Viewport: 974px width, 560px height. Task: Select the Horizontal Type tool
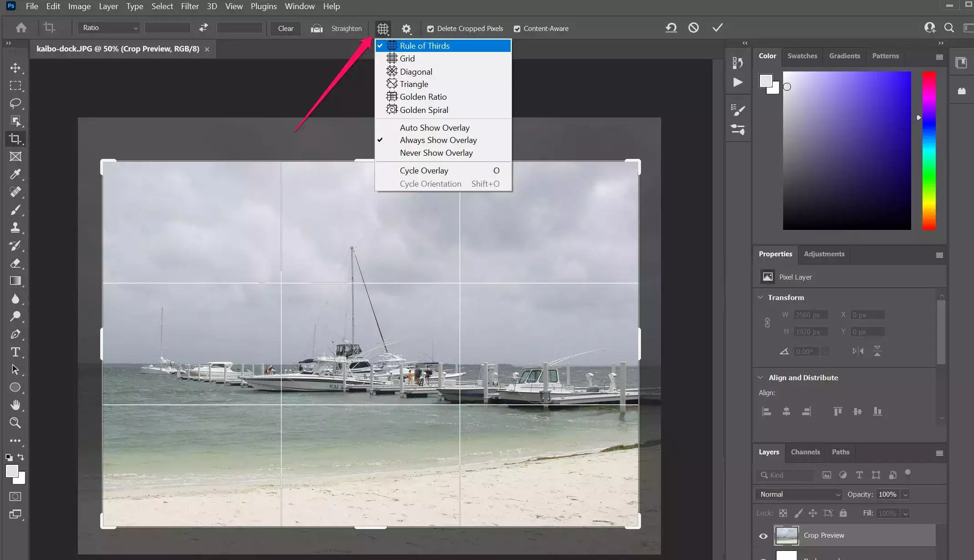15,352
